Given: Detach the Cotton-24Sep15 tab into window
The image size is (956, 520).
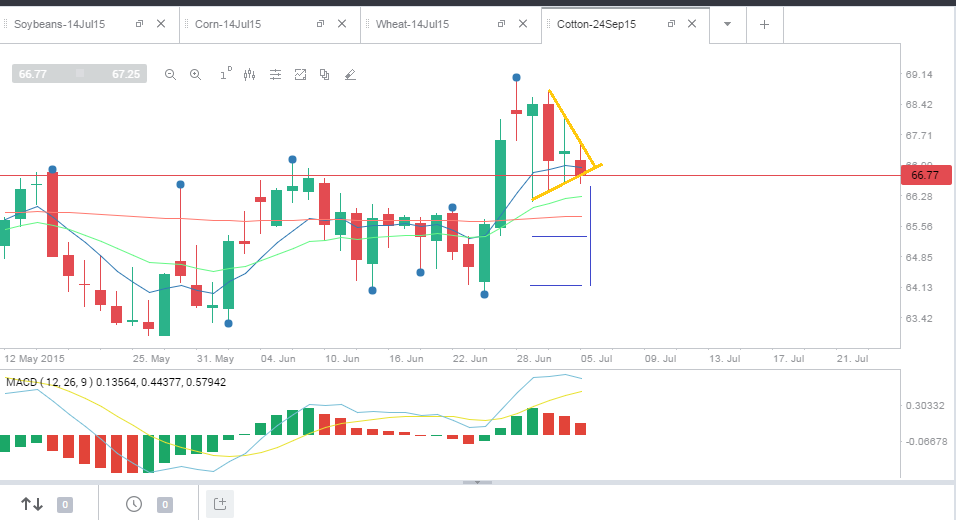Looking at the screenshot, I should [x=671, y=24].
